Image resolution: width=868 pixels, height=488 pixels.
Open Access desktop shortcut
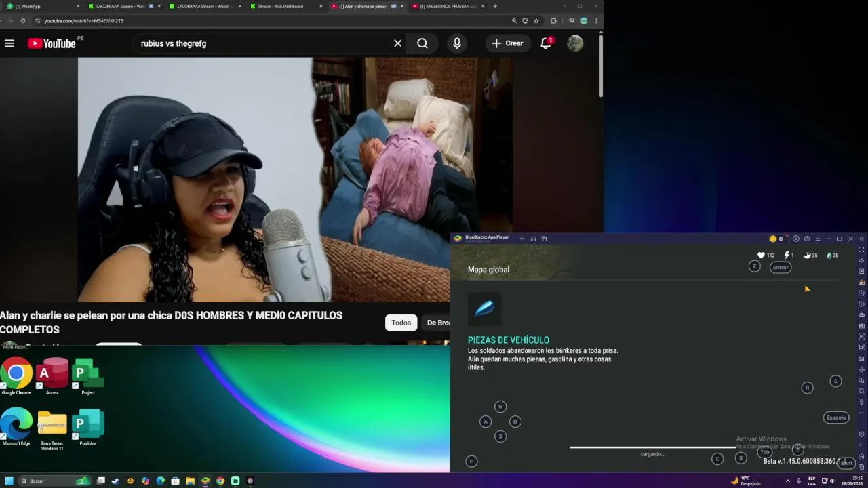(52, 377)
